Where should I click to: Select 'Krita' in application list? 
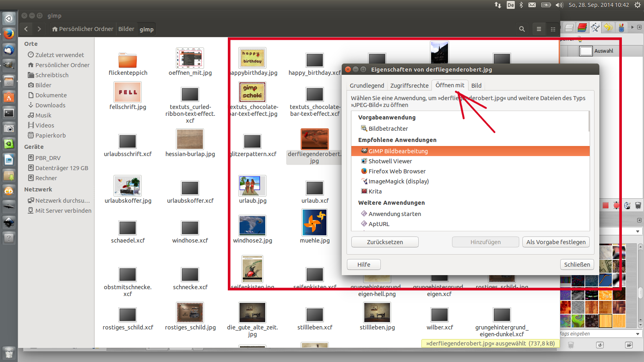point(470,191)
